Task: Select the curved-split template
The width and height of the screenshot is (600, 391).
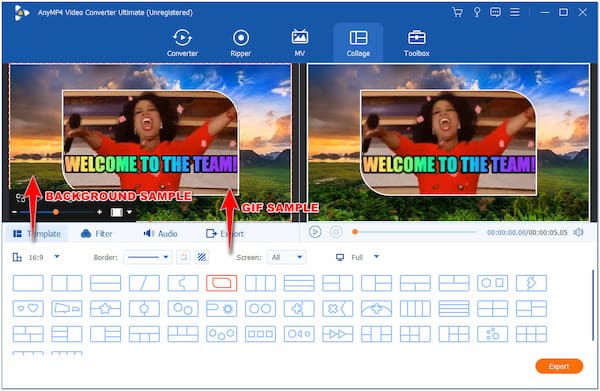Action: pyautogui.click(x=183, y=283)
